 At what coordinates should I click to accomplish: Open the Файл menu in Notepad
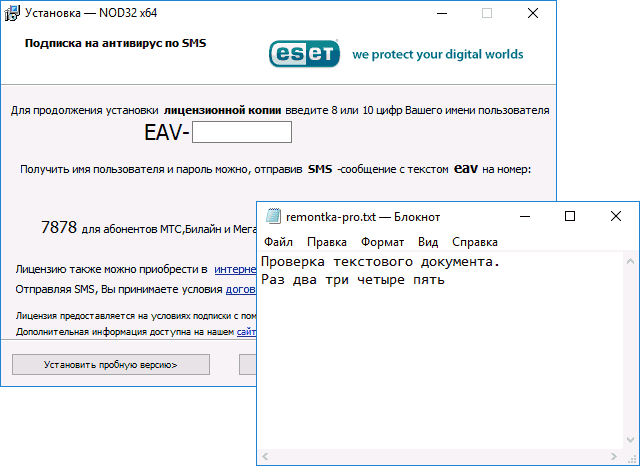[278, 242]
